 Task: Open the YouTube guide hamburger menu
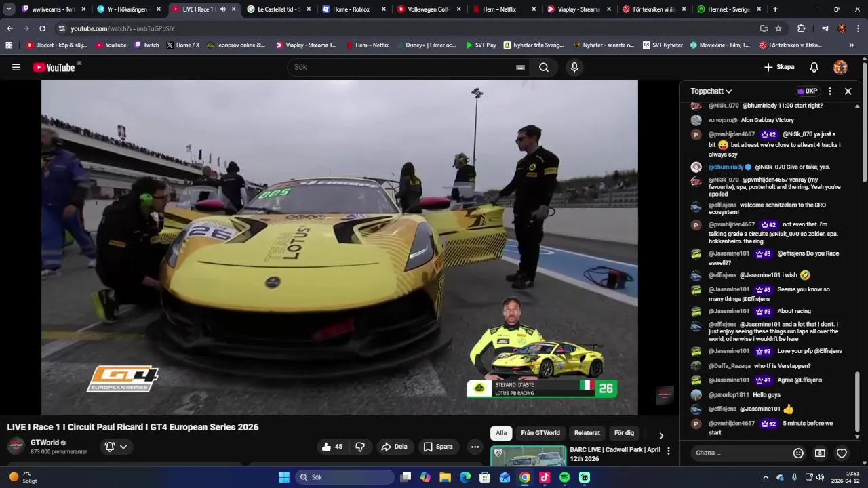point(16,67)
